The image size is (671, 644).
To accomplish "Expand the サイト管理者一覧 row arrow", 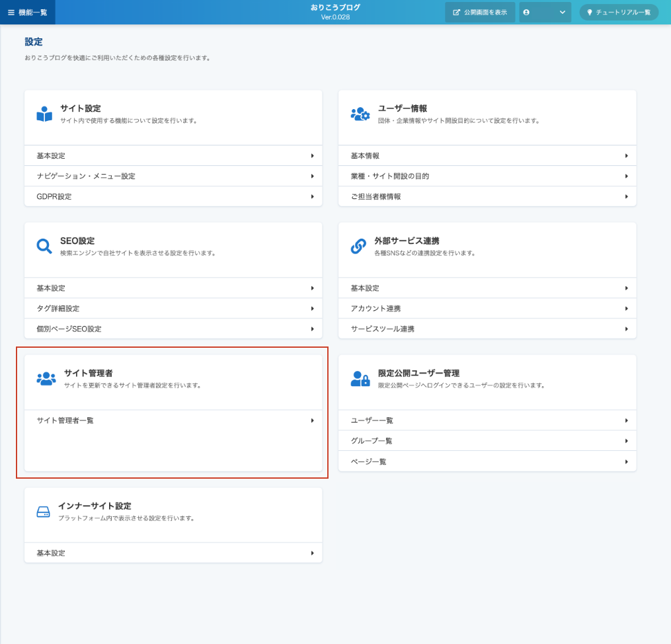I will point(312,421).
